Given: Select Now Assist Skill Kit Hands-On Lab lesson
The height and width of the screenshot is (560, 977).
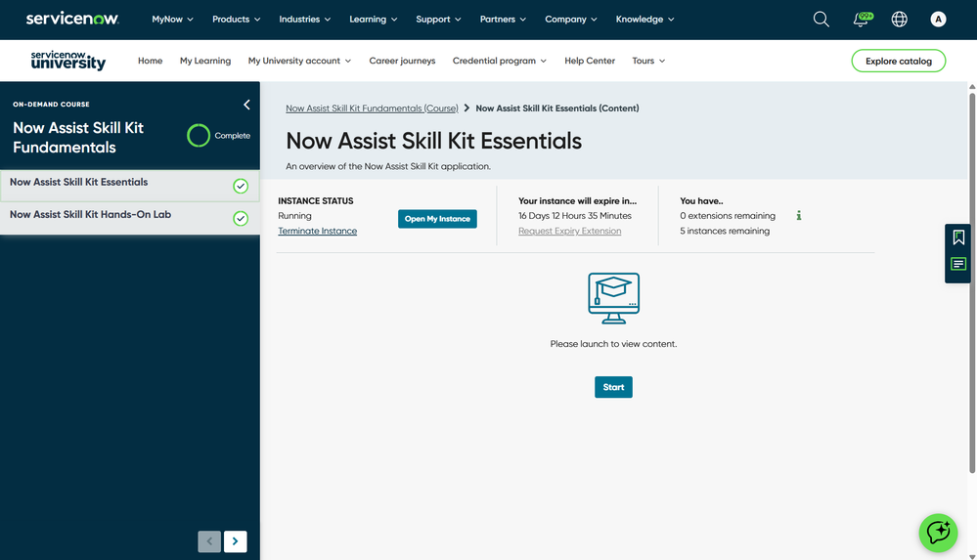Looking at the screenshot, I should tap(130, 218).
